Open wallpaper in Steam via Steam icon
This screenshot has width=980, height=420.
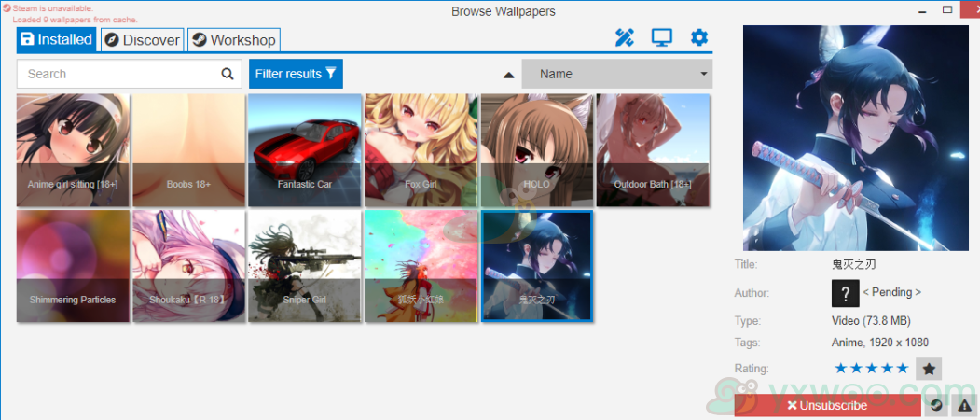pos(935,406)
